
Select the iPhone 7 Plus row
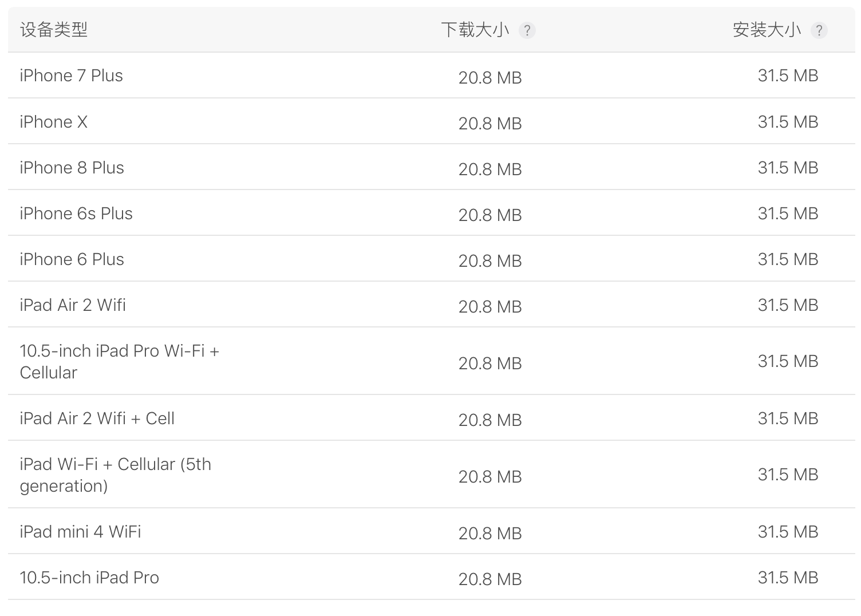tap(431, 76)
